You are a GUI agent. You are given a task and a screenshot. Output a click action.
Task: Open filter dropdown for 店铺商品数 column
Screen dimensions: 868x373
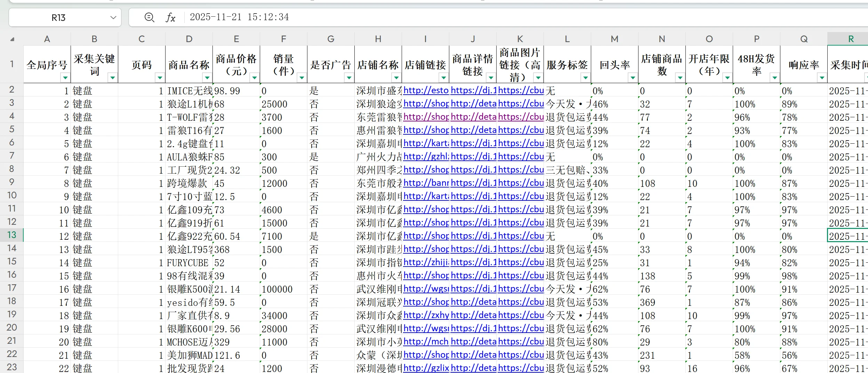pyautogui.click(x=680, y=78)
